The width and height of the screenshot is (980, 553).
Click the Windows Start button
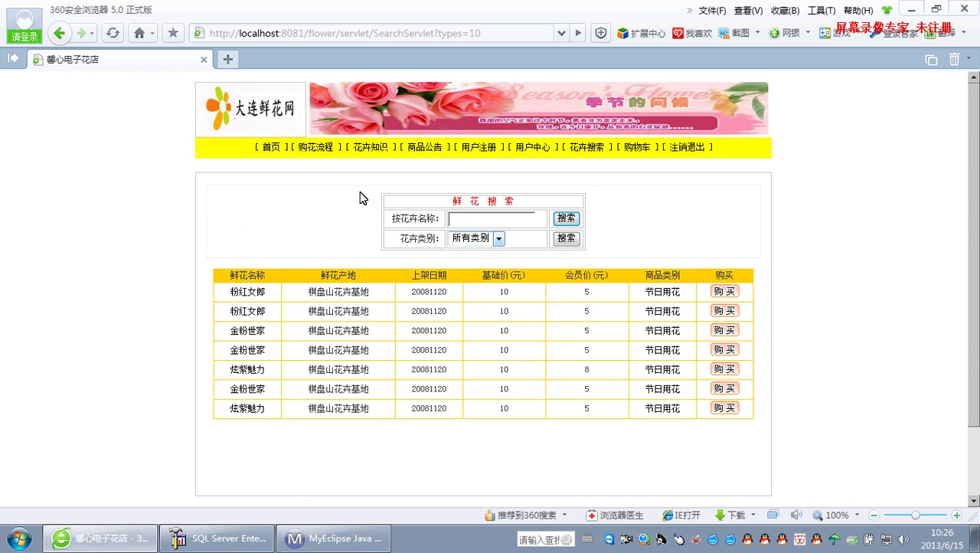[18, 538]
